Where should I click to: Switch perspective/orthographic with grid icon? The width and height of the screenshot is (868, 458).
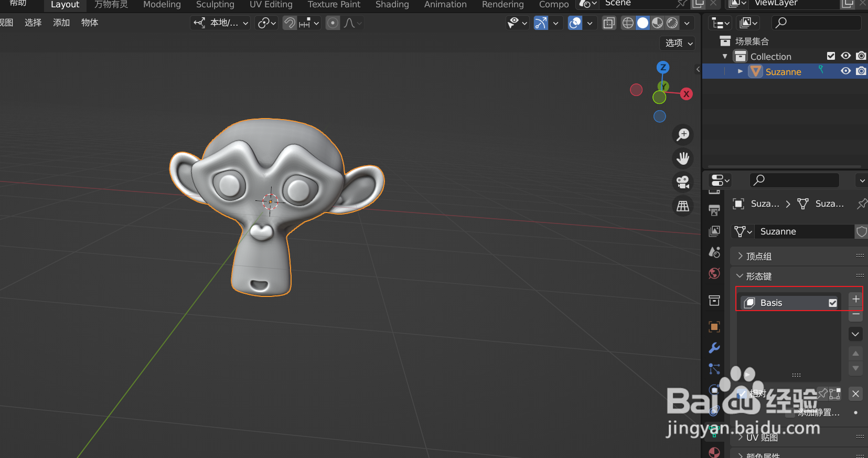point(683,206)
